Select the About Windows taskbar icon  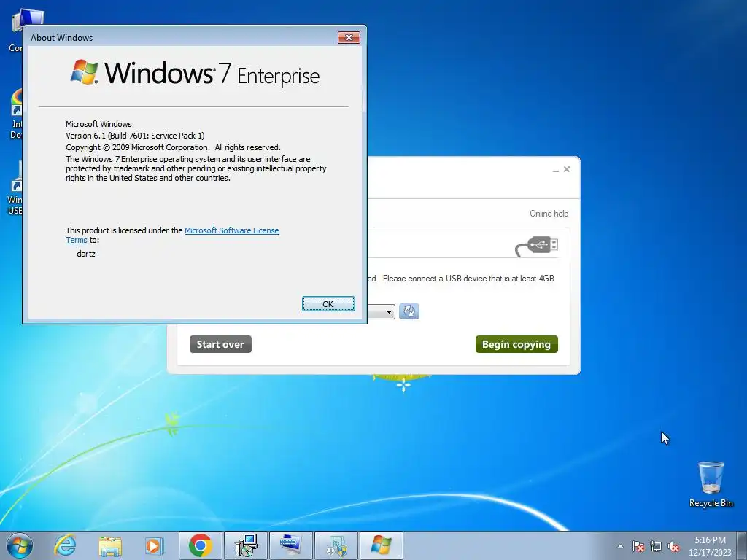click(x=382, y=545)
